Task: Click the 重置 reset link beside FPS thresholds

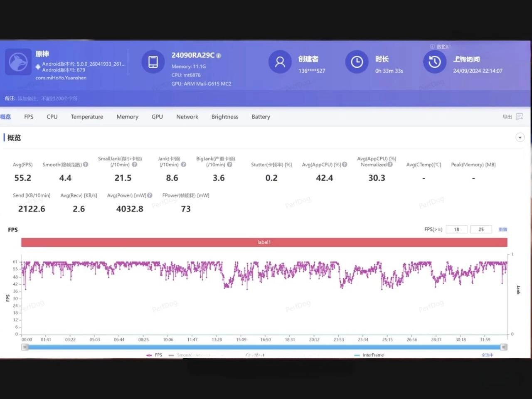Action: point(503,229)
